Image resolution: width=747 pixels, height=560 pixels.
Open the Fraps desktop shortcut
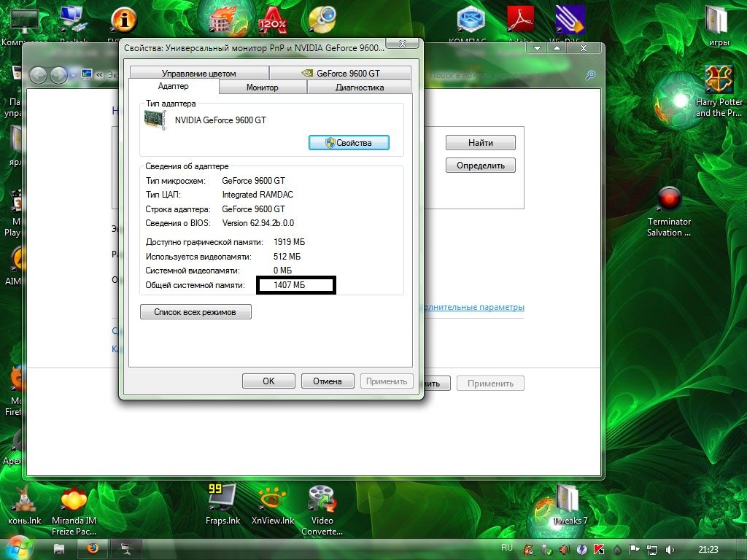coord(222,498)
